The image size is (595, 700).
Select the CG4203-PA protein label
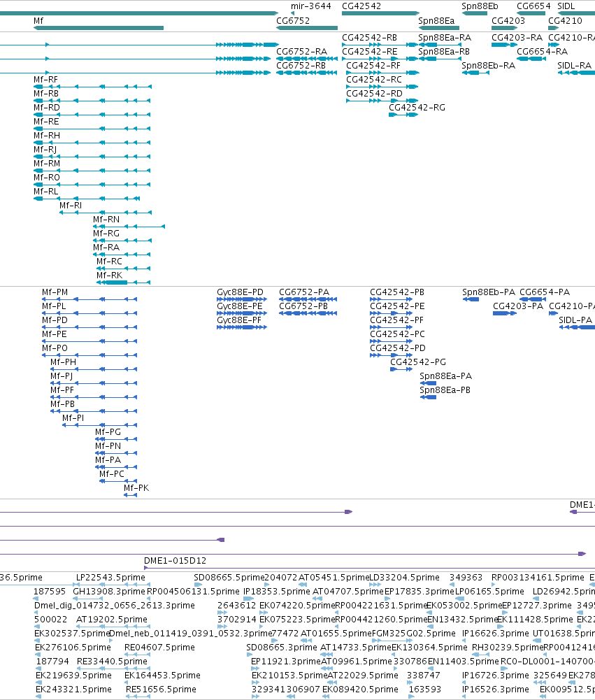tap(518, 306)
